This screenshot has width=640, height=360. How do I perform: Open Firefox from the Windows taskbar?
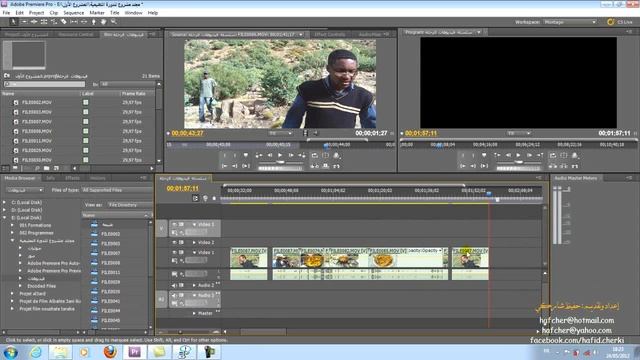coord(110,351)
